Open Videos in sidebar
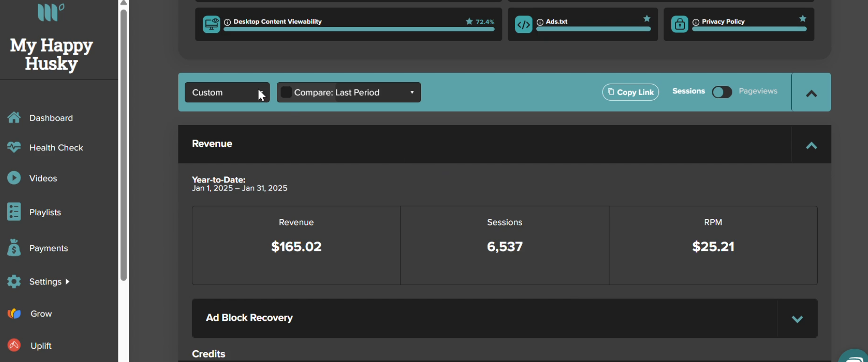868x362 pixels. (x=43, y=178)
